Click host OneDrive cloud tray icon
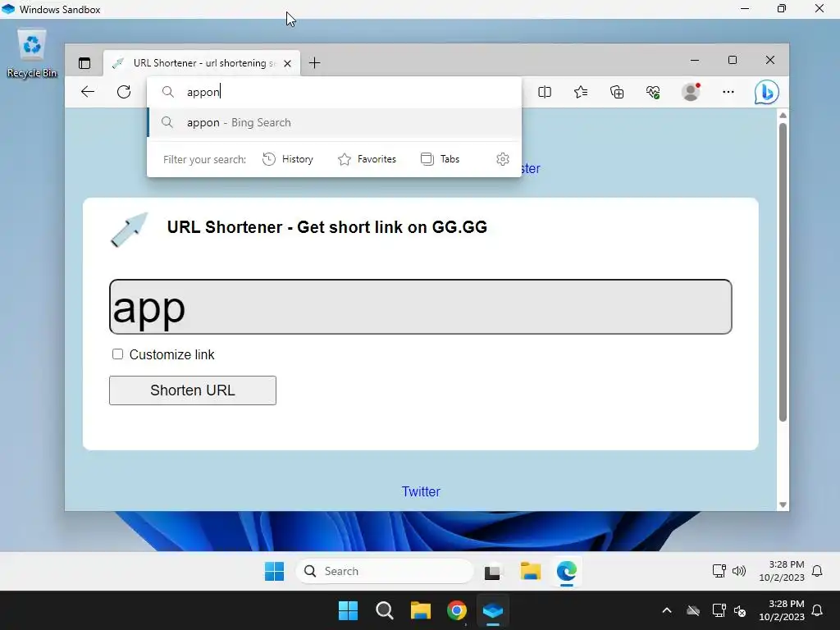 click(693, 610)
